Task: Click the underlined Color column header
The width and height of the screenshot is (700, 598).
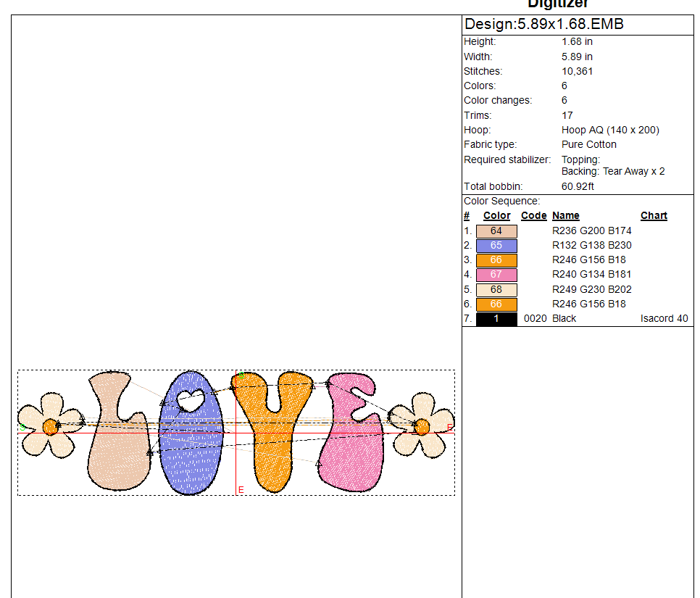Action: [496, 216]
